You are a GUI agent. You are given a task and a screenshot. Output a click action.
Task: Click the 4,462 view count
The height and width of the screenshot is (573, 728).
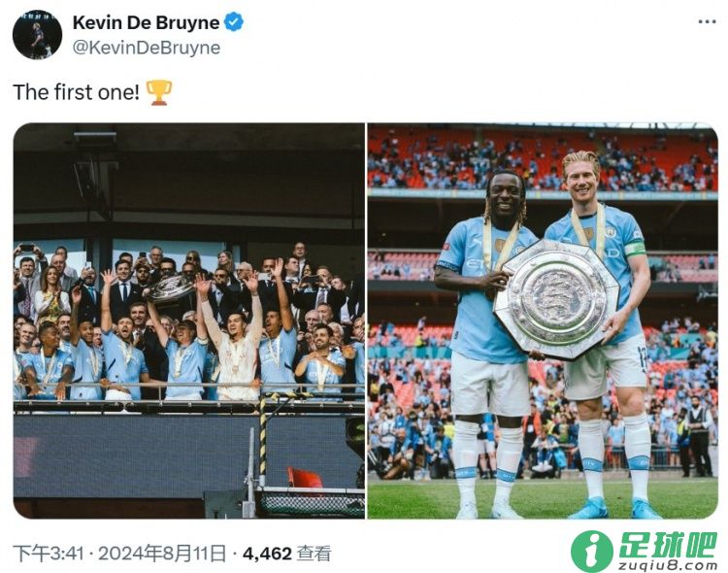pyautogui.click(x=267, y=554)
